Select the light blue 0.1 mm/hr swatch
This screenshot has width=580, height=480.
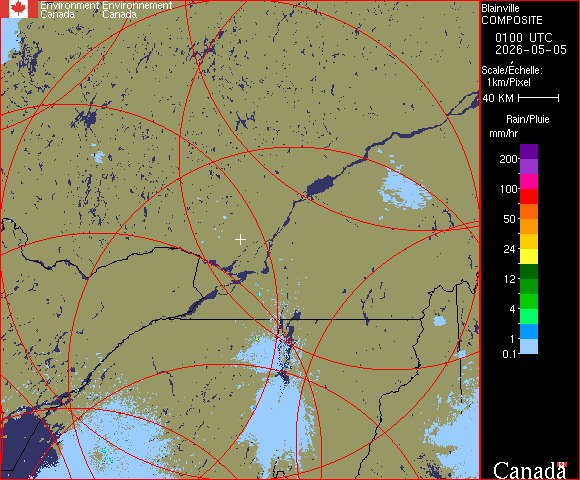pos(529,347)
